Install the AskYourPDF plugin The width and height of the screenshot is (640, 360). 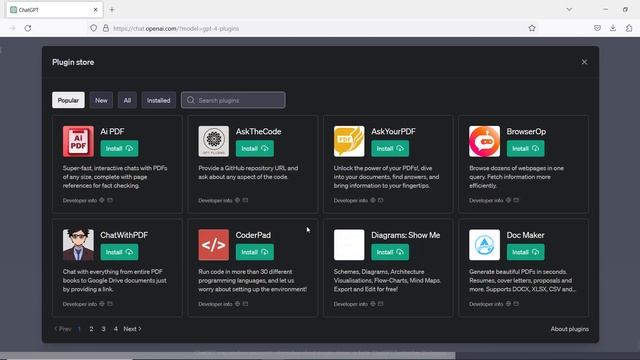tap(390, 149)
